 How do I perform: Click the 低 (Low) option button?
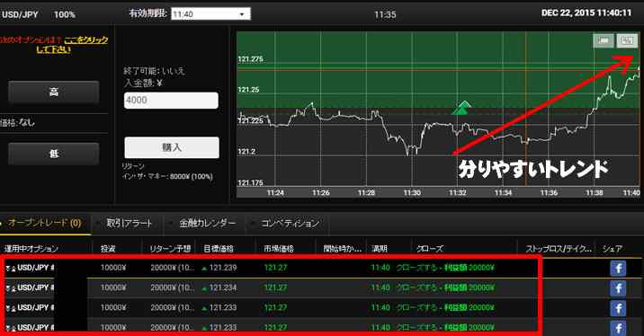54,154
